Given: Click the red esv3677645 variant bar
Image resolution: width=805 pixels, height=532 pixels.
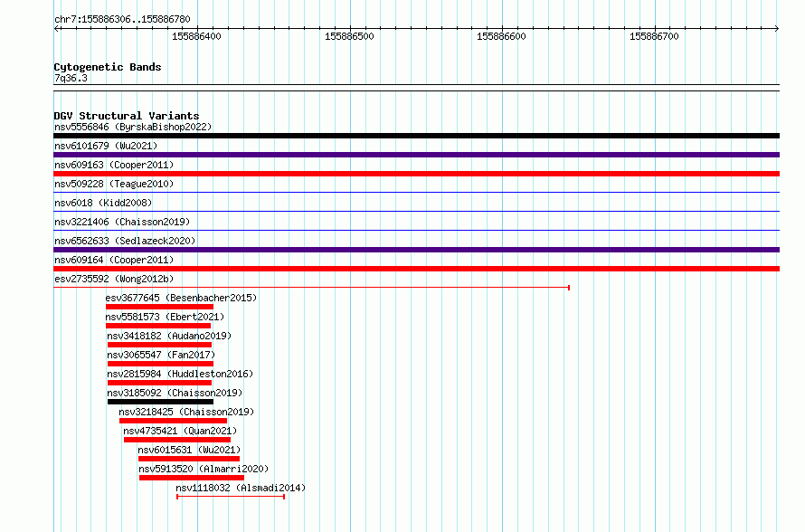Looking at the screenshot, I should pyautogui.click(x=160, y=307).
